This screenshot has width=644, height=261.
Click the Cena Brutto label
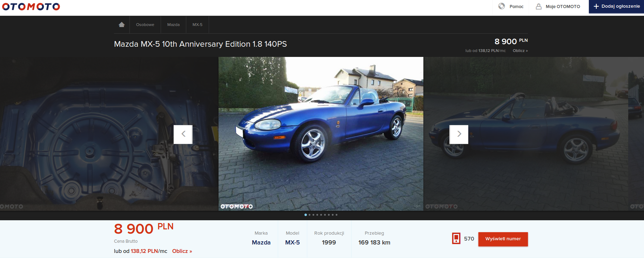click(126, 241)
